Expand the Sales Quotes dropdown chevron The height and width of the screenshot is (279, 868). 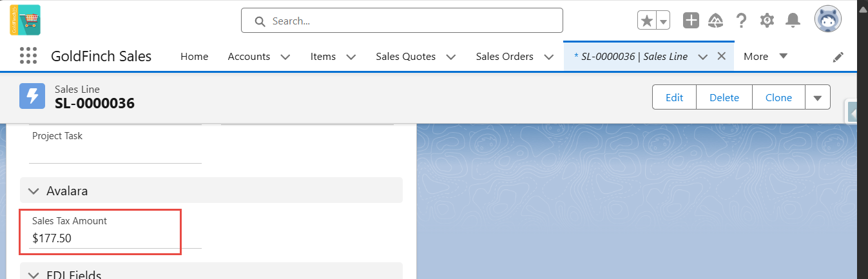click(x=451, y=57)
